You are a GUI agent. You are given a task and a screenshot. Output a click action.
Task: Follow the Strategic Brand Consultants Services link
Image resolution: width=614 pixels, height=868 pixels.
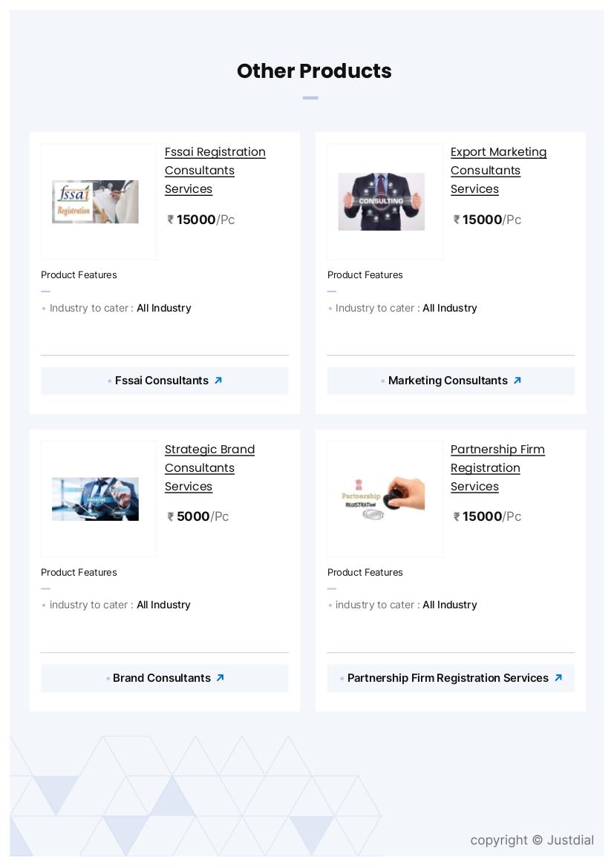[209, 468]
